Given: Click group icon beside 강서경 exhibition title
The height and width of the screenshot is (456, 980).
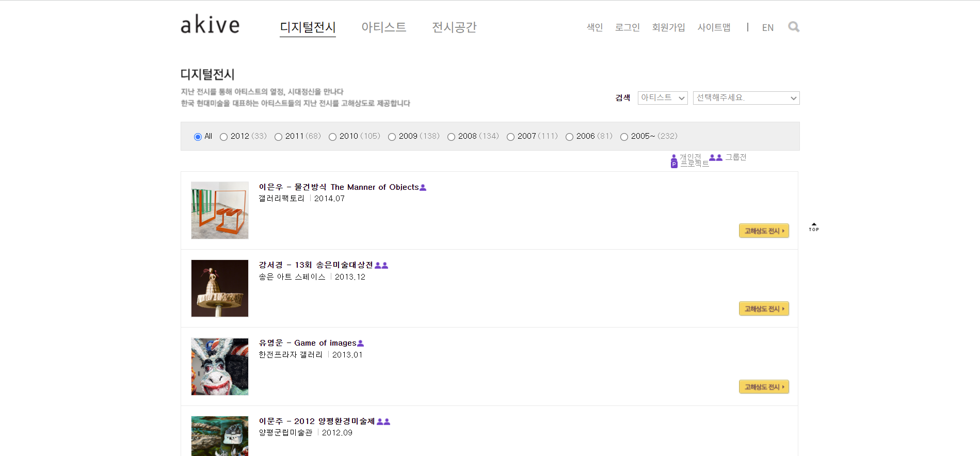Looking at the screenshot, I should click(x=381, y=265).
